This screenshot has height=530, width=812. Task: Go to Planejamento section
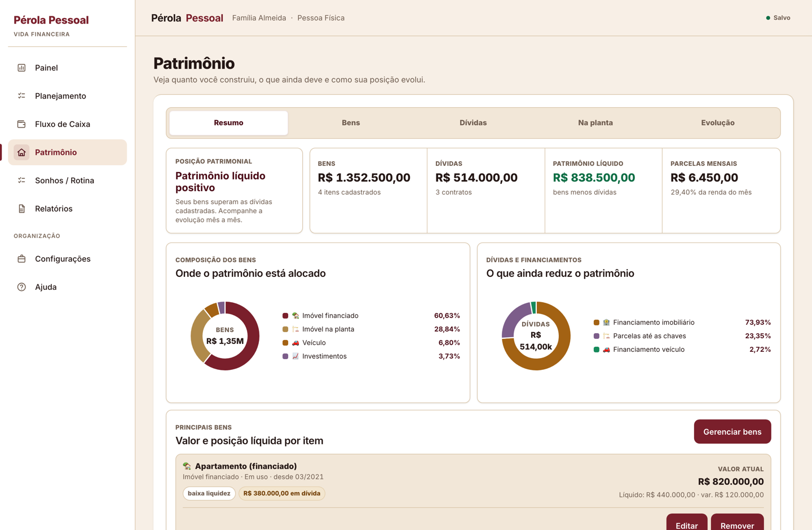tap(67, 96)
